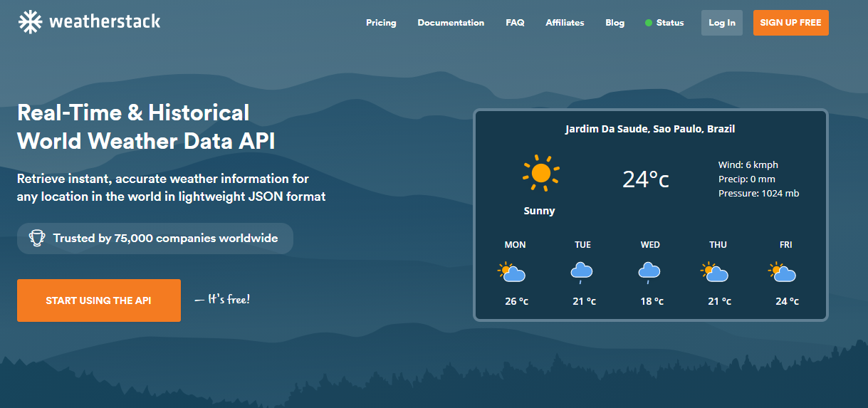Viewport: 868px width, 408px height.
Task: Click START USING THE API button
Action: coord(99,300)
